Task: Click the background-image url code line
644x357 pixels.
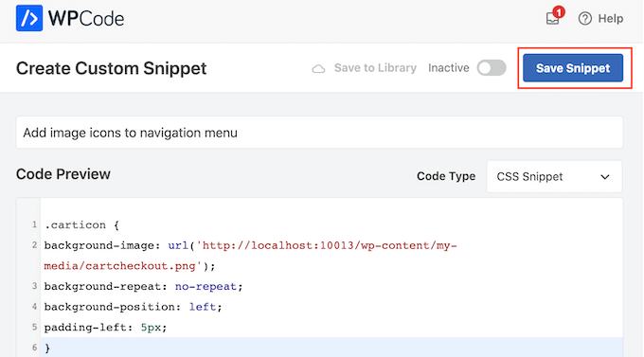Action: tap(251, 245)
